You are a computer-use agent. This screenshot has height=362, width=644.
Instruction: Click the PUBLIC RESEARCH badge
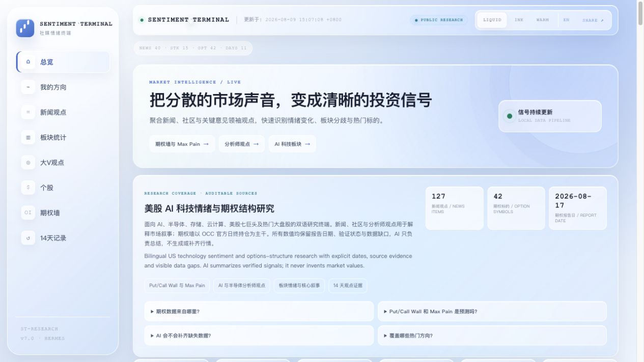click(x=439, y=20)
